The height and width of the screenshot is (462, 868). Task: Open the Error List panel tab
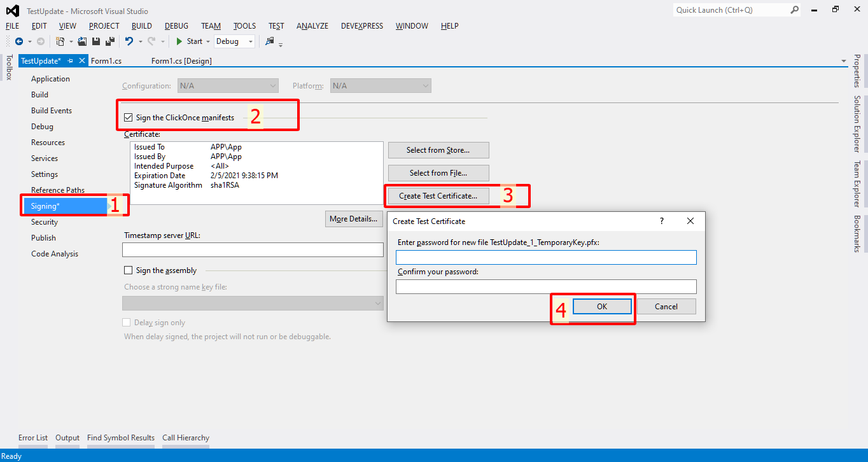pyautogui.click(x=33, y=438)
